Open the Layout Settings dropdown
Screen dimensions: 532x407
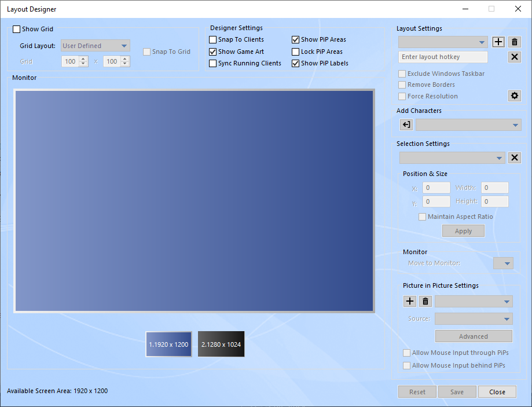(443, 42)
